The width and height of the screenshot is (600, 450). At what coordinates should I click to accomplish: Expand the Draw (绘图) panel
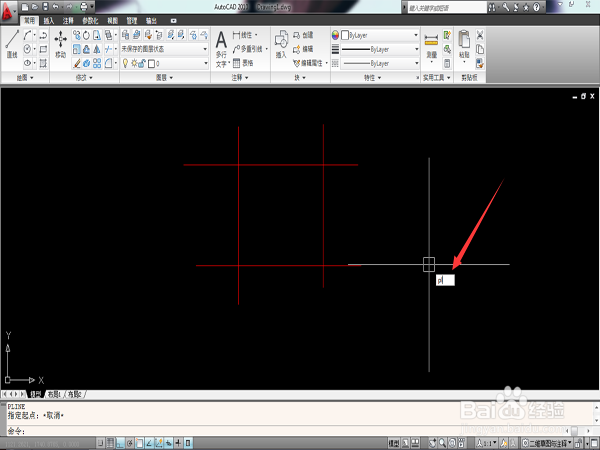click(x=25, y=78)
